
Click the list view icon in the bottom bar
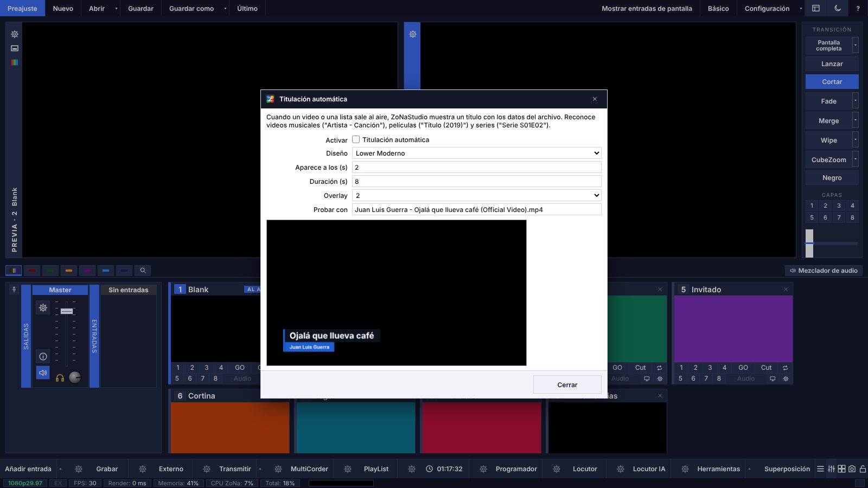click(820, 468)
